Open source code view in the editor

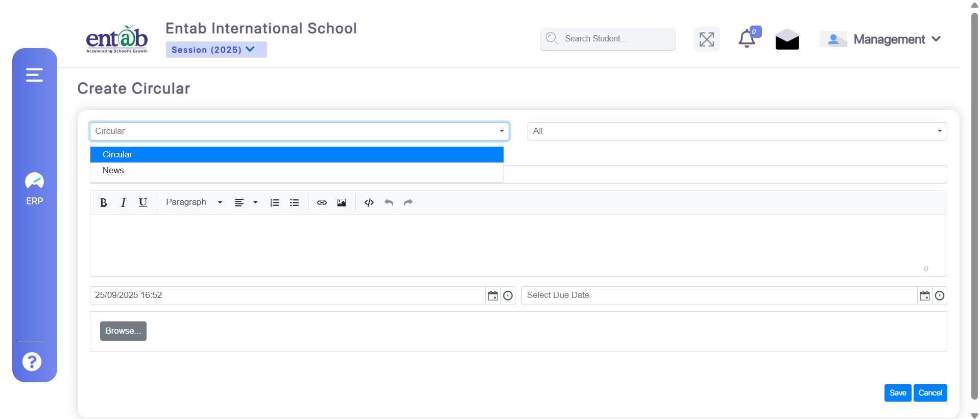pyautogui.click(x=369, y=202)
